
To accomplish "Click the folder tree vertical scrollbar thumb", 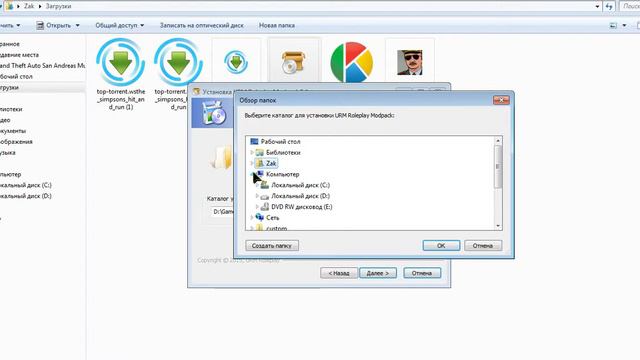I will (498, 167).
